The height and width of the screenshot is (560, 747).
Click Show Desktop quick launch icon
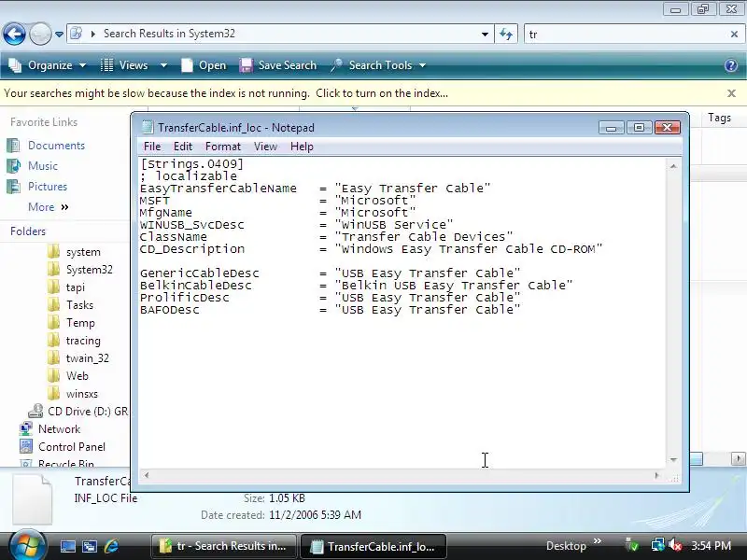tap(67, 546)
